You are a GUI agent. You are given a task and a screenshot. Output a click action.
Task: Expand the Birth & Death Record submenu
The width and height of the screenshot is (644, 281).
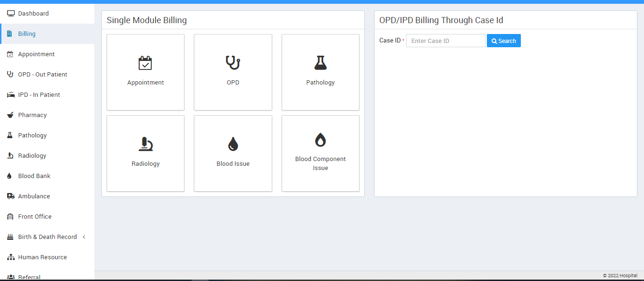84,237
